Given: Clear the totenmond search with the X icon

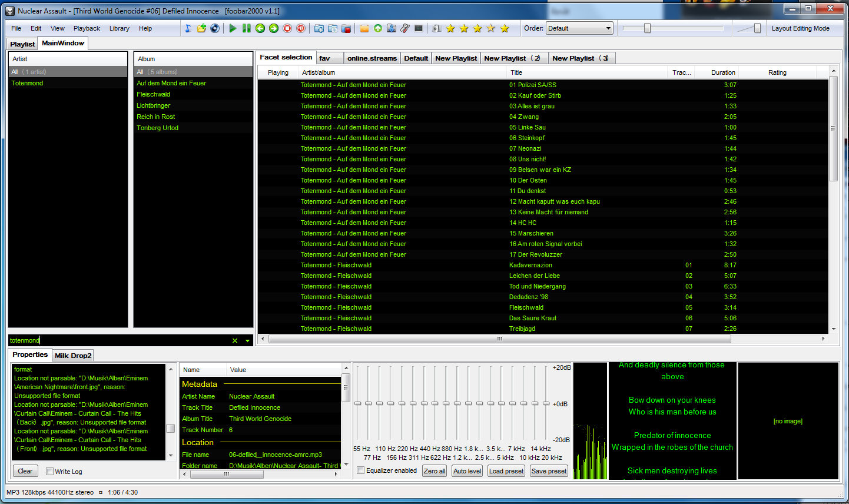Looking at the screenshot, I should pos(235,340).
